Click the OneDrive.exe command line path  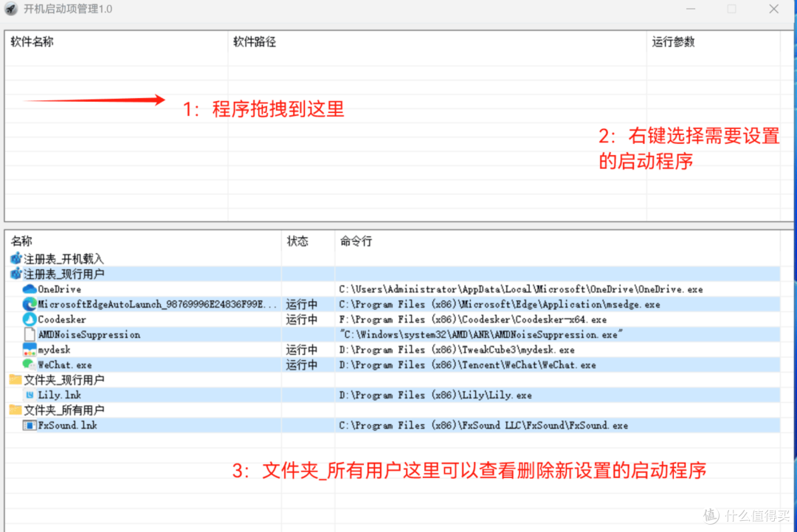click(521, 289)
